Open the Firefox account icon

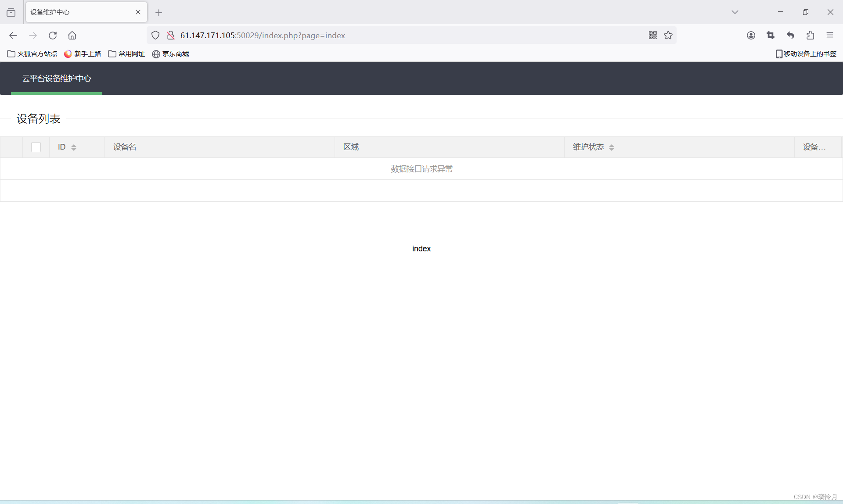coord(751,36)
